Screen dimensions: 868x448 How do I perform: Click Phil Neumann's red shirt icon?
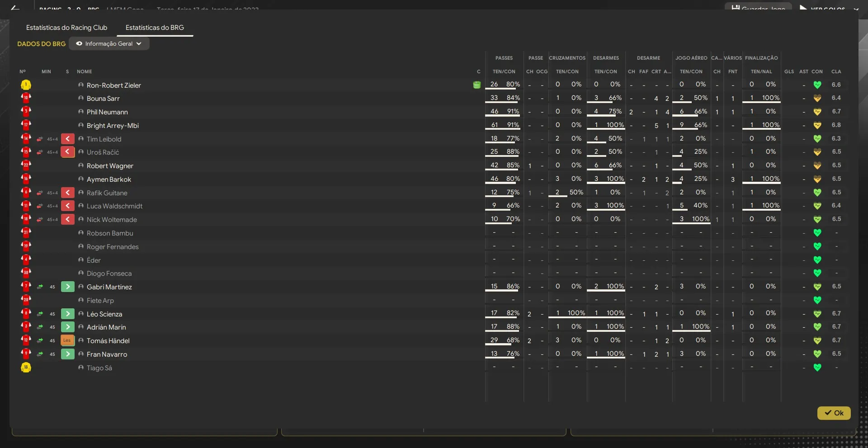click(26, 112)
